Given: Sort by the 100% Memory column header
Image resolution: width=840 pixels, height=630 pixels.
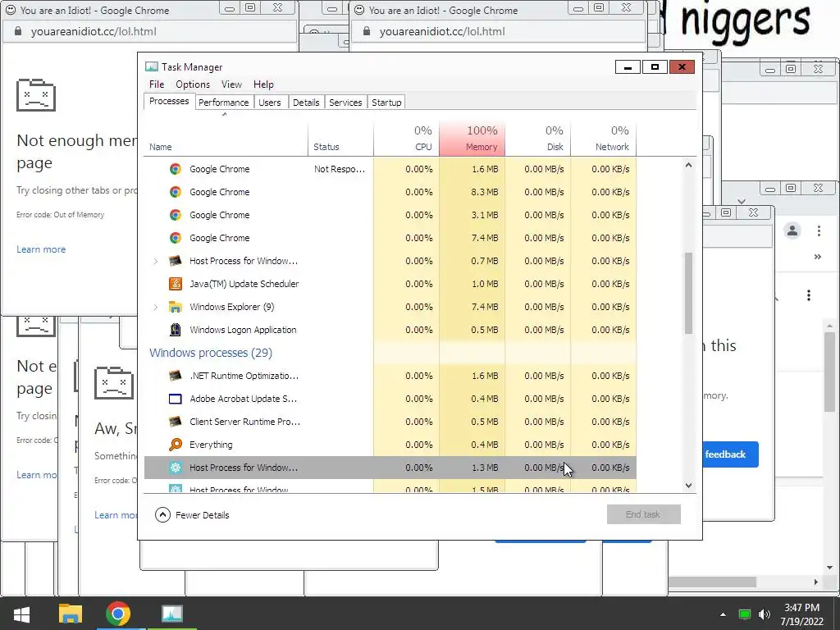Looking at the screenshot, I should tap(472, 139).
